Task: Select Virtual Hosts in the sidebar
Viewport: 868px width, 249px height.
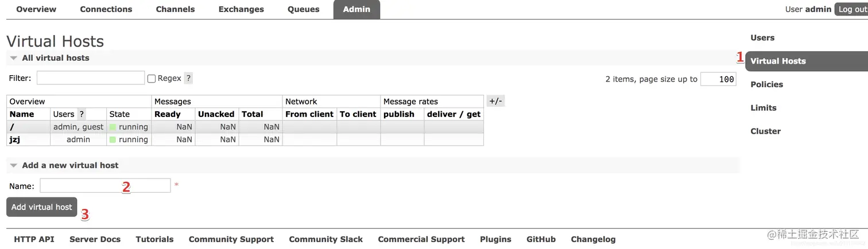Action: (x=807, y=61)
